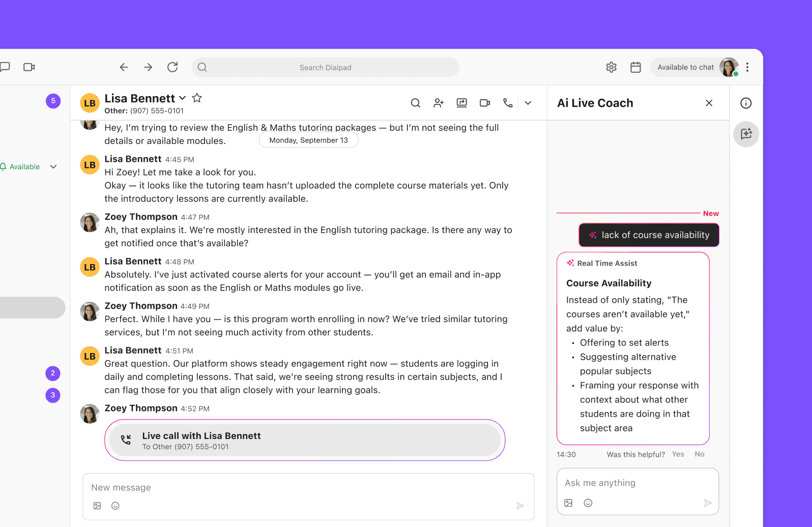Viewport: 812px width, 527px height.
Task: Click No on the helpful feedback prompt
Action: click(x=700, y=454)
